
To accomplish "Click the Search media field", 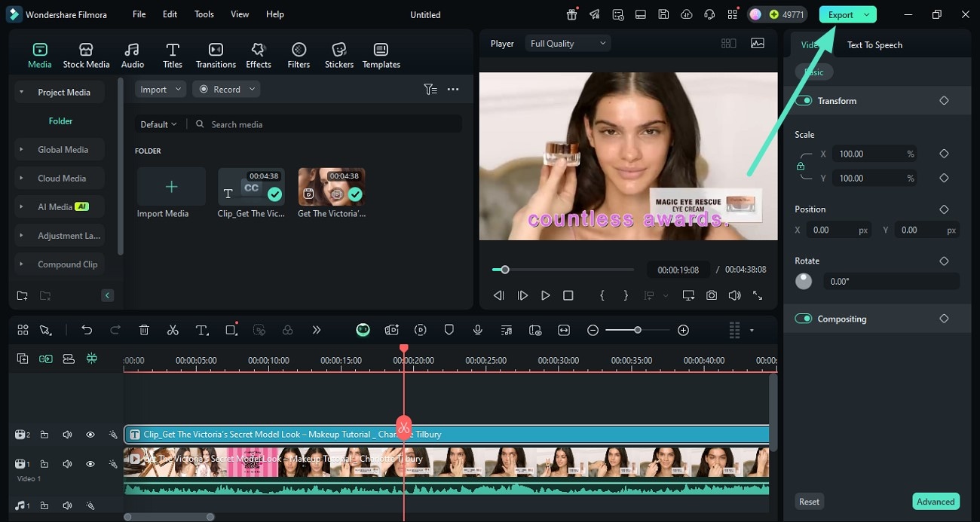I will (x=324, y=124).
